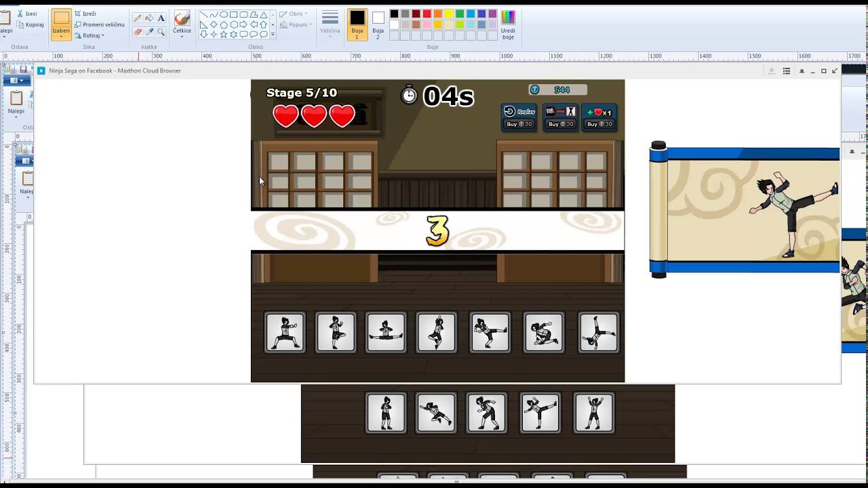
Task: Open the Rotiraj dropdown
Action: coord(89,35)
